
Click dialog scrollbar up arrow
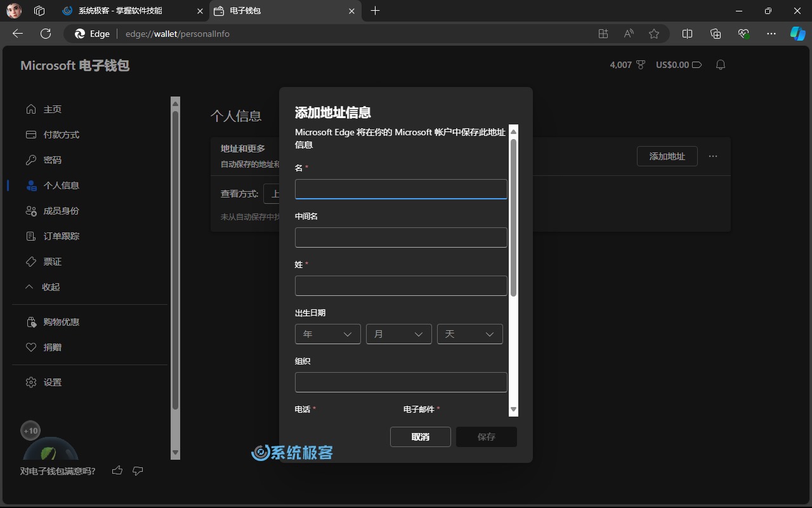tap(514, 131)
